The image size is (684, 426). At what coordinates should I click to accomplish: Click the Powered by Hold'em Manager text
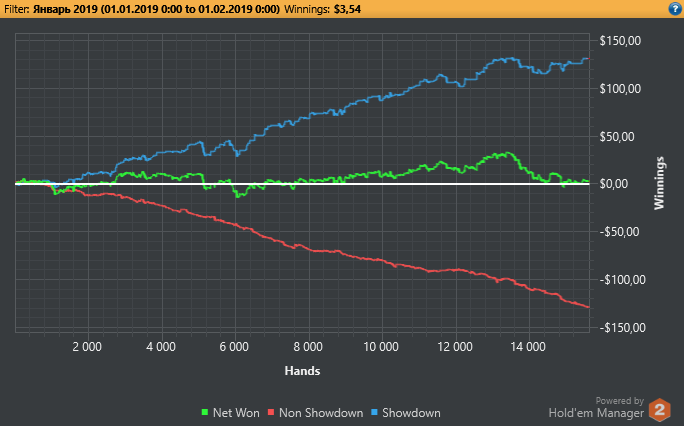pos(596,407)
